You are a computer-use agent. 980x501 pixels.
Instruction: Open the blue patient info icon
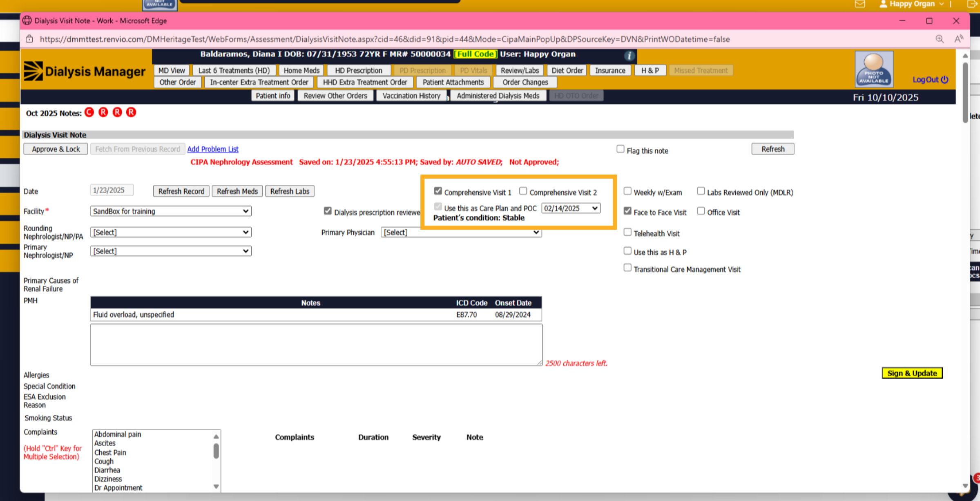[629, 56]
